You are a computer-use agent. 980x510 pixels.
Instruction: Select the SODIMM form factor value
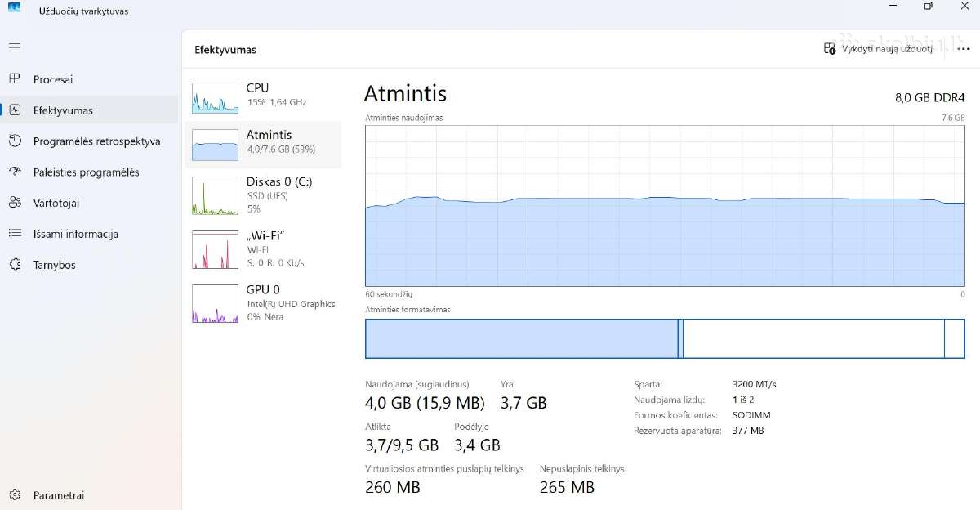click(752, 415)
